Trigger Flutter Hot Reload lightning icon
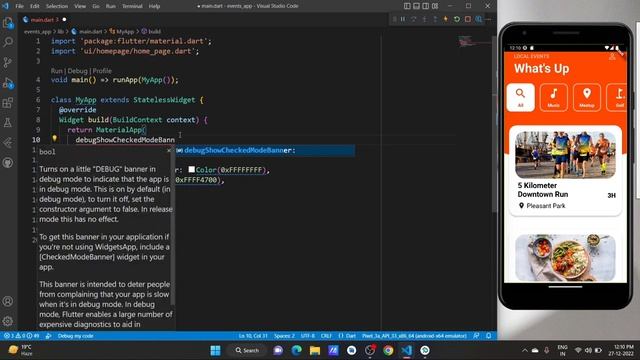The height and width of the screenshot is (360, 640). 446,19
